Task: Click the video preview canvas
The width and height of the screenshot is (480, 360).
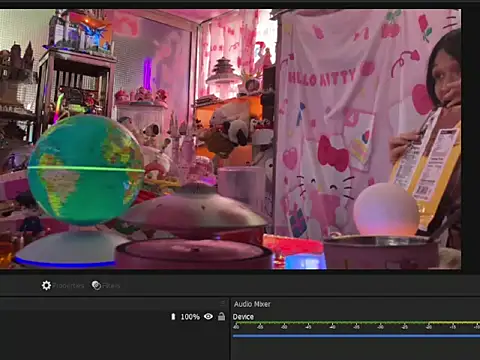Action: point(230,139)
